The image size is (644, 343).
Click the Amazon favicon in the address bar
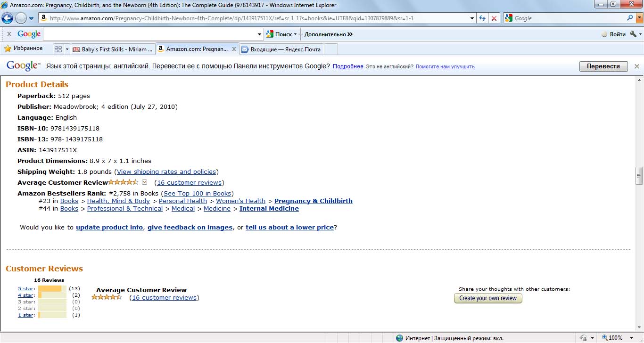44,18
